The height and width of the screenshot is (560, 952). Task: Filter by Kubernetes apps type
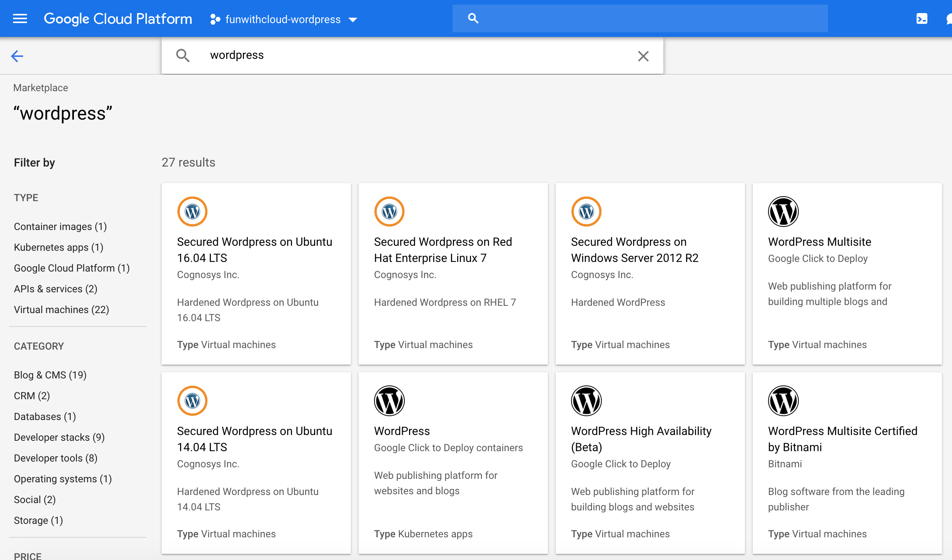click(58, 247)
